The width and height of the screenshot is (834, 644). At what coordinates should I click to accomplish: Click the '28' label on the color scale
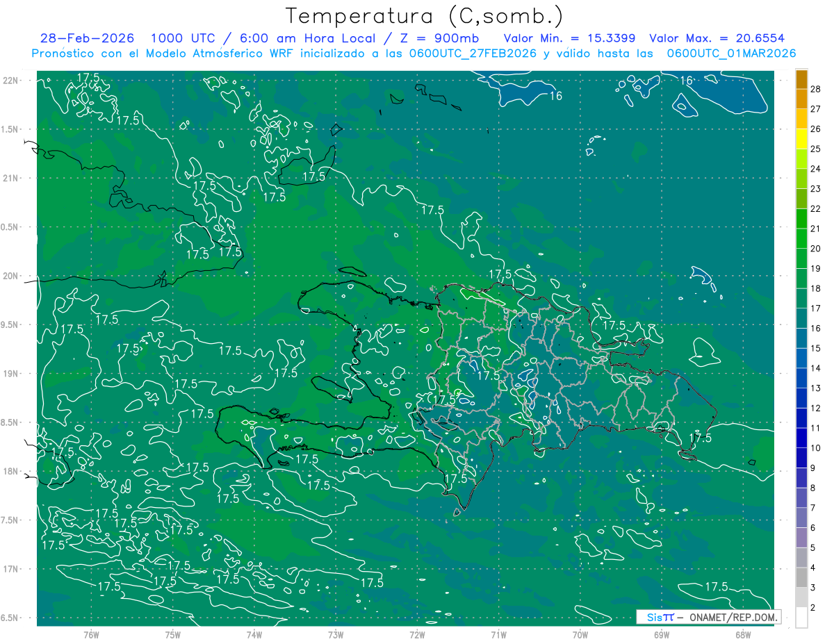click(x=815, y=89)
